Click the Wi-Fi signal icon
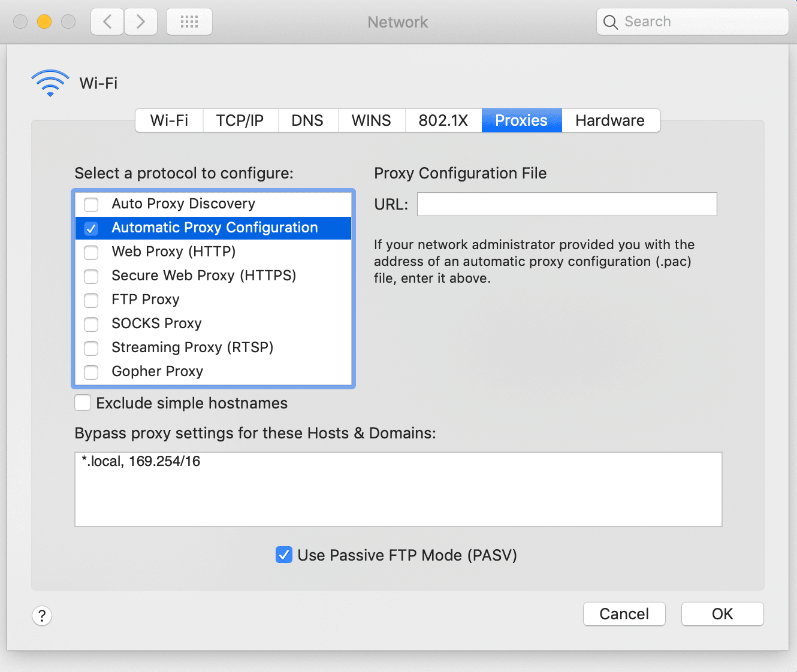Image resolution: width=797 pixels, height=672 pixels. tap(50, 83)
